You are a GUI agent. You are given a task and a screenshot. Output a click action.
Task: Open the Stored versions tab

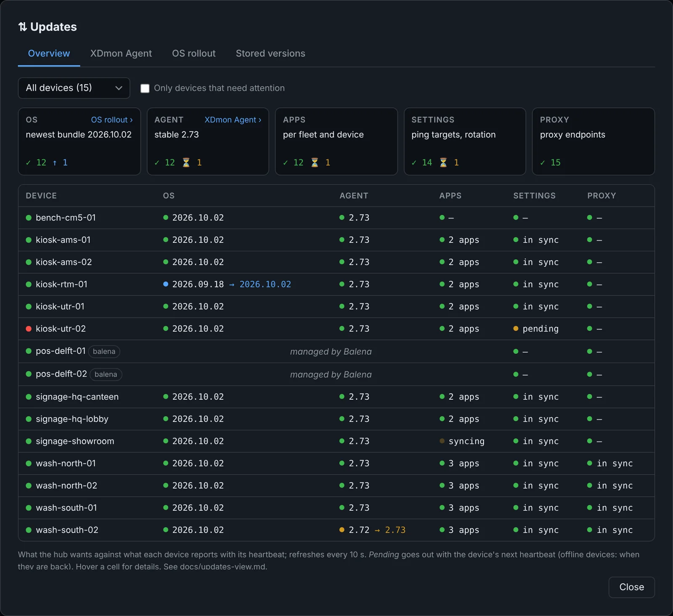[x=270, y=53]
